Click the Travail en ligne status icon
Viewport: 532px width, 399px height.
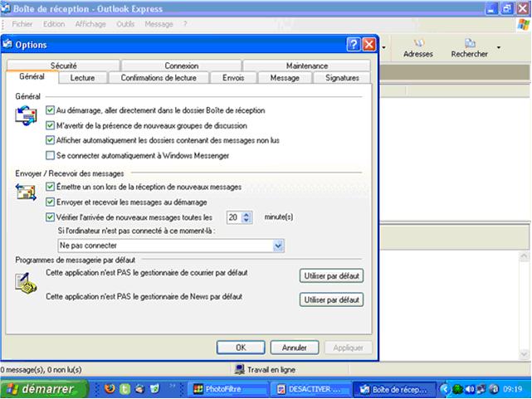tap(239, 369)
